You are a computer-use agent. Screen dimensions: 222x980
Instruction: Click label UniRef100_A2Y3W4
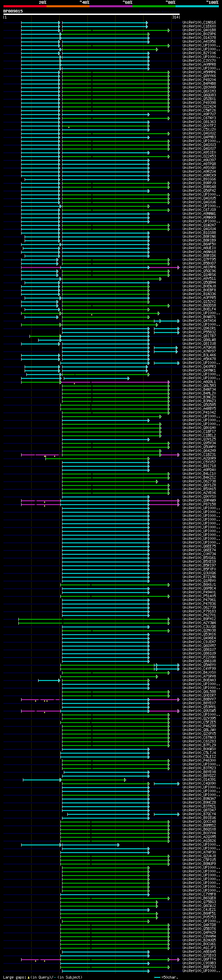pyautogui.click(x=199, y=623)
